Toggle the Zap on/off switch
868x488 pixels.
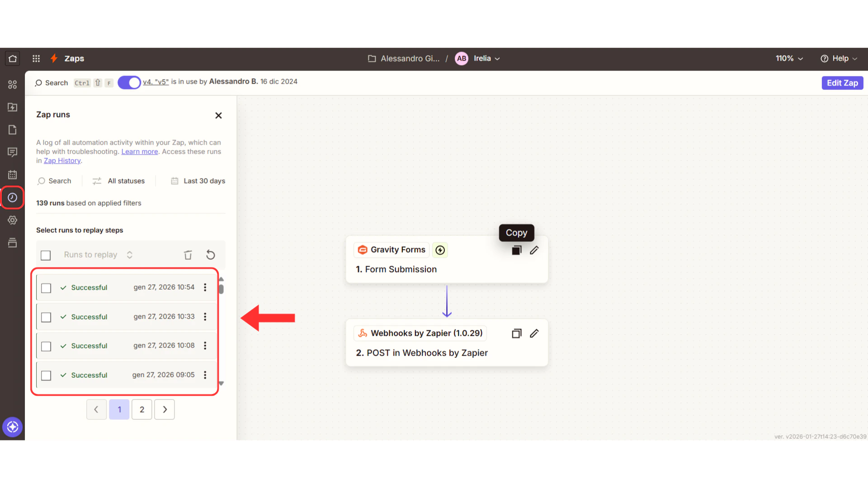click(129, 82)
